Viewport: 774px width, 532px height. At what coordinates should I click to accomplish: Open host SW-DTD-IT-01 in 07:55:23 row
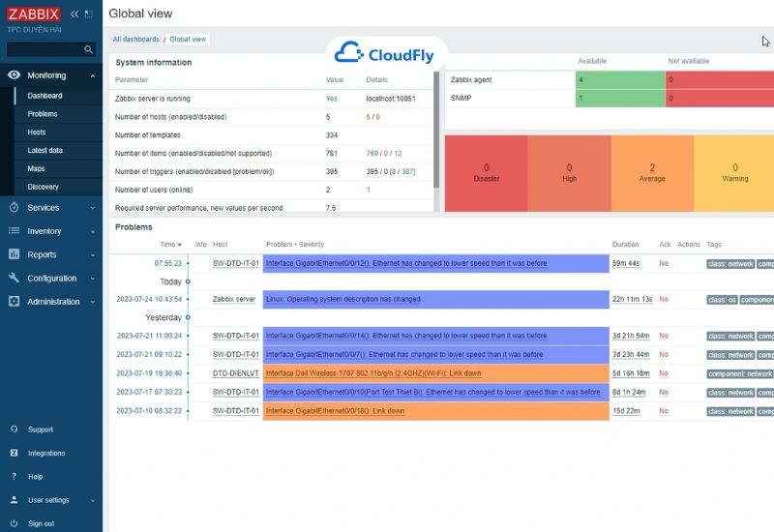236,263
